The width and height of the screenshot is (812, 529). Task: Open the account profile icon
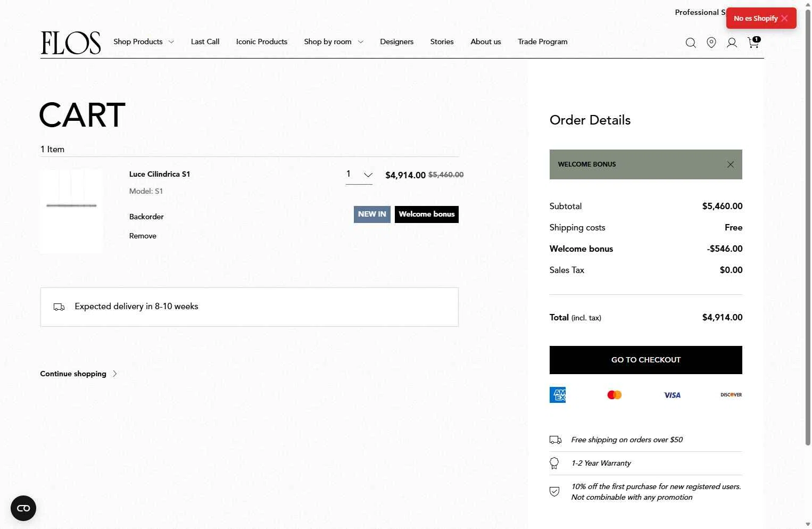coord(732,43)
